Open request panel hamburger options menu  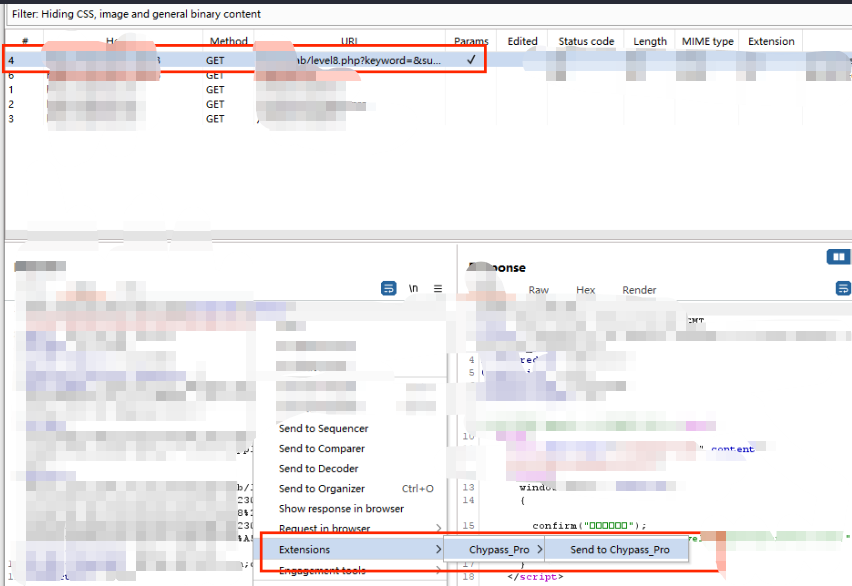coord(438,288)
